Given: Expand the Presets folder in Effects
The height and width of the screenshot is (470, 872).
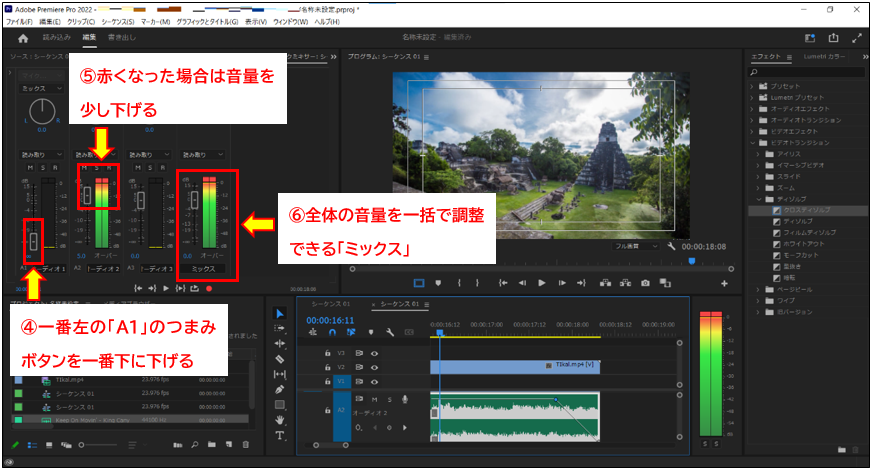Looking at the screenshot, I should click(751, 86).
